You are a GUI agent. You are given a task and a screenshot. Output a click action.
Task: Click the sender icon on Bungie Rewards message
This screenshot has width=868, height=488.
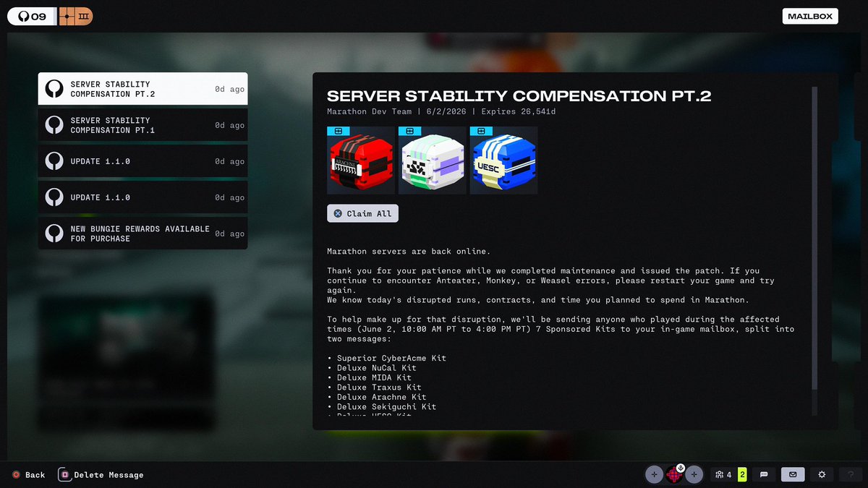(54, 234)
